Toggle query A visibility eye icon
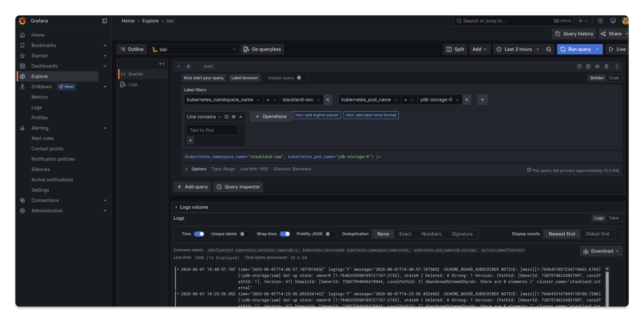 597,66
